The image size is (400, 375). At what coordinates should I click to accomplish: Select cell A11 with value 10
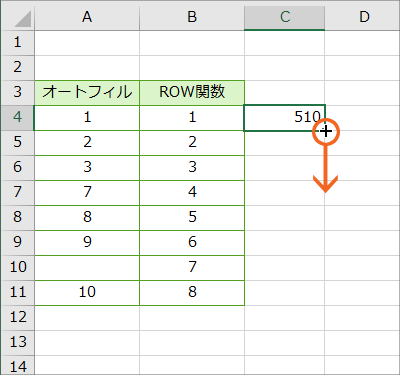(x=87, y=293)
